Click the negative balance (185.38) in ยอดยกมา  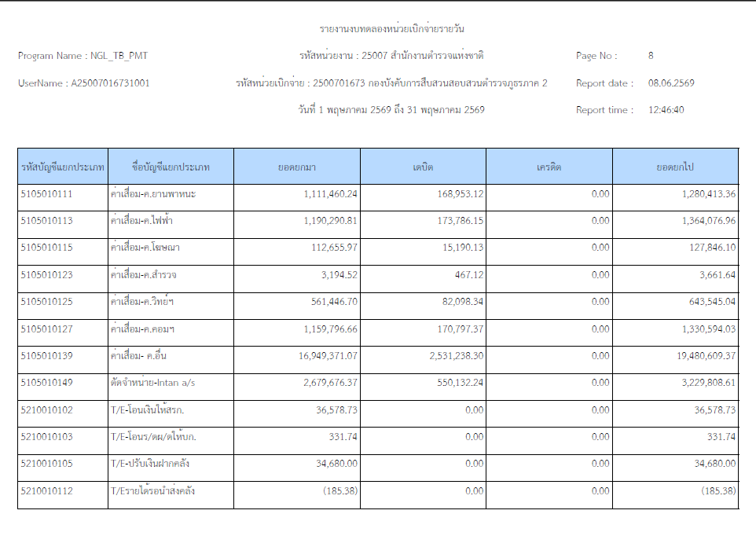(x=340, y=490)
